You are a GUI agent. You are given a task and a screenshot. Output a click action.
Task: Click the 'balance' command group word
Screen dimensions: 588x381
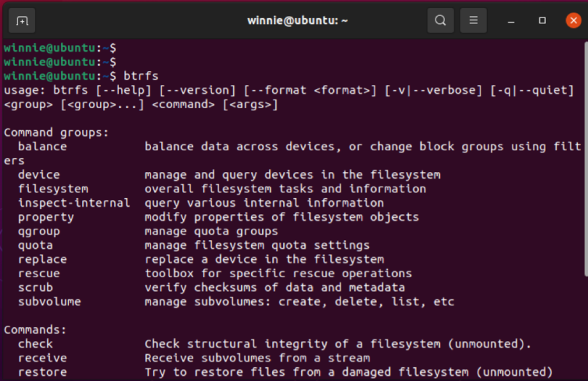(42, 147)
